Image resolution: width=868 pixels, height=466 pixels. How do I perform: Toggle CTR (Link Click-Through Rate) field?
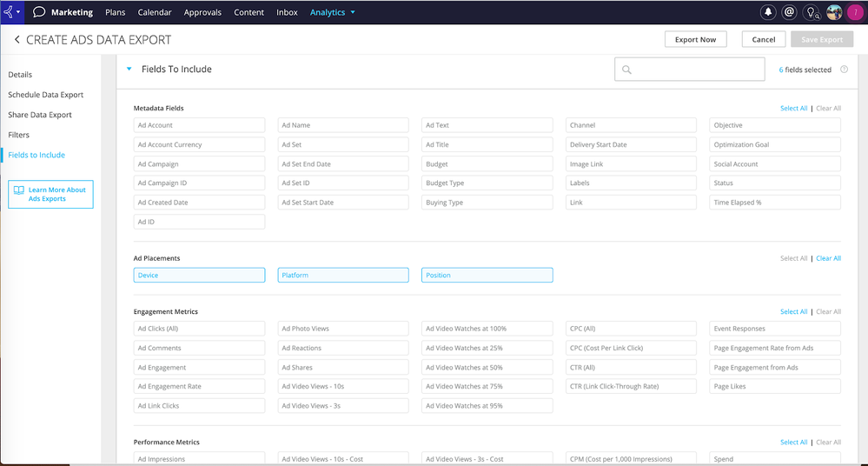pos(631,386)
